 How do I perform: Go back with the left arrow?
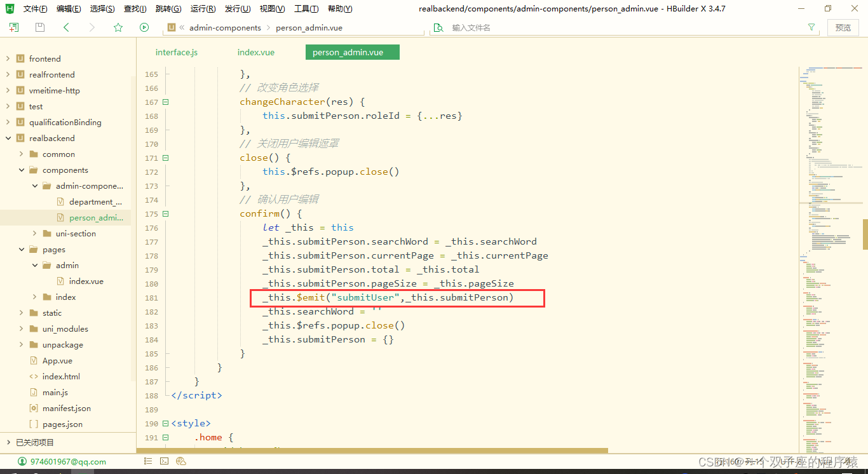(x=66, y=27)
